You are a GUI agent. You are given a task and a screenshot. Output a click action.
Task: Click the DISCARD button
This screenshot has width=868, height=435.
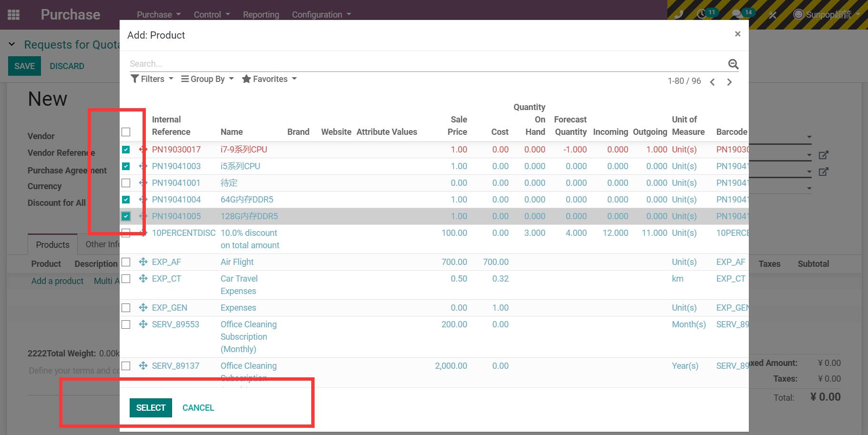(x=67, y=66)
